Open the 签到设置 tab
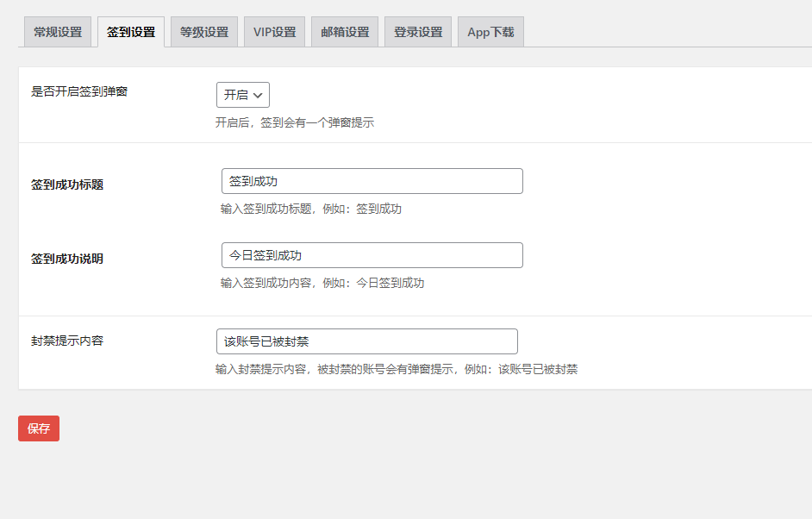 (130, 30)
